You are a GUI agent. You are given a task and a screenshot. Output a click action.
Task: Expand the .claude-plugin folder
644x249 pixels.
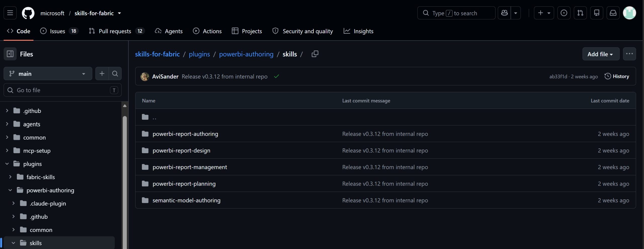pos(14,203)
